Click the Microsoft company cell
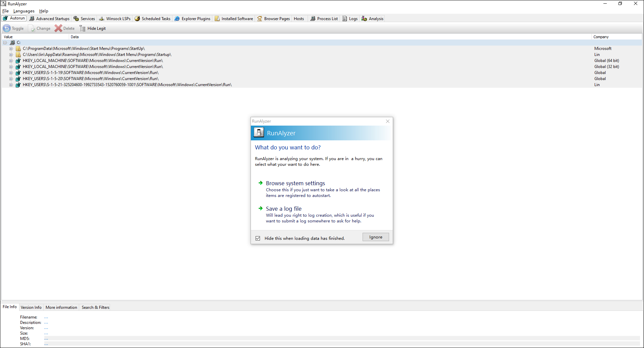Viewport: 644px width, 348px height. click(x=603, y=49)
